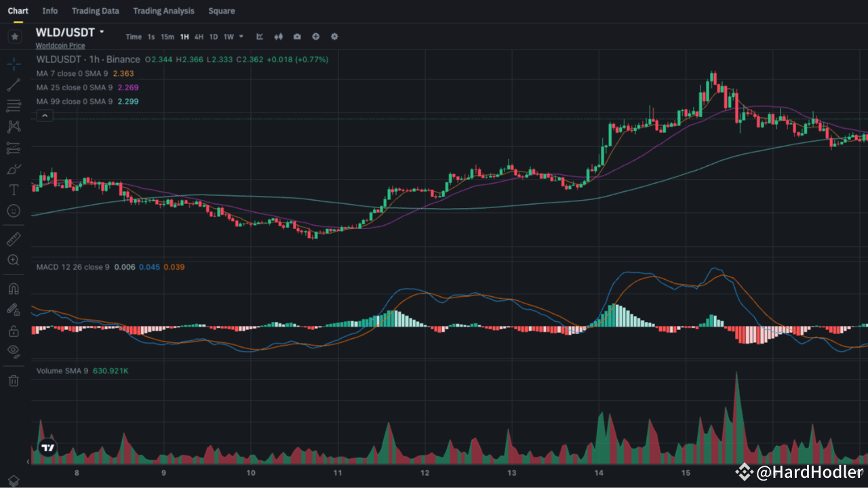Select the MA 99 indicator legend
868x488 pixels.
pyautogui.click(x=75, y=101)
